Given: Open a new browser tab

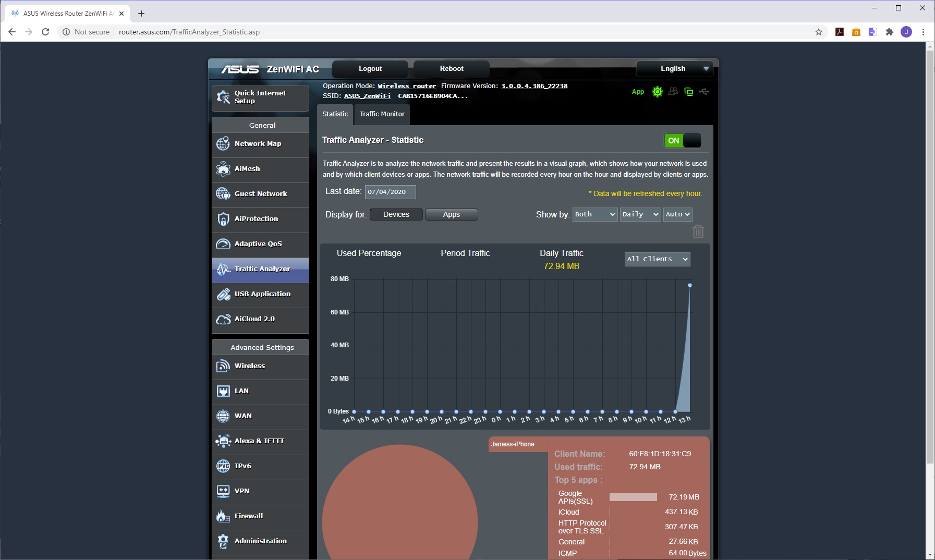Looking at the screenshot, I should (141, 14).
